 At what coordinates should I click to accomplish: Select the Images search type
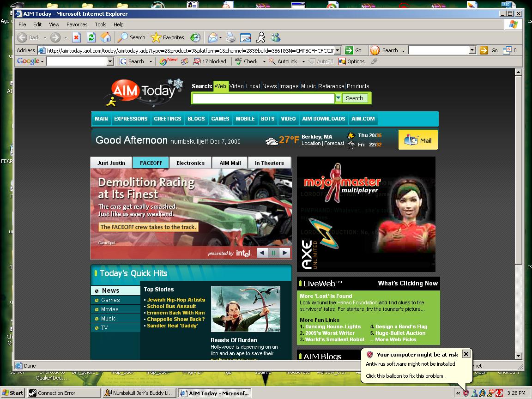coord(289,86)
